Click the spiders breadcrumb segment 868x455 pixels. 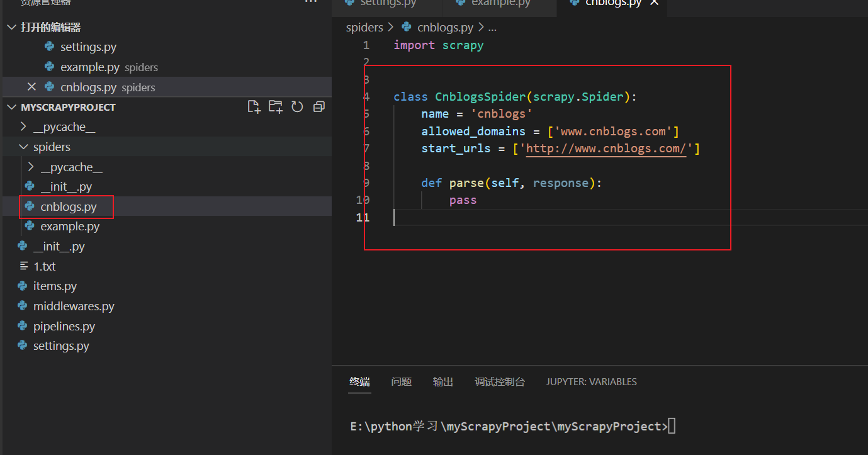click(364, 27)
